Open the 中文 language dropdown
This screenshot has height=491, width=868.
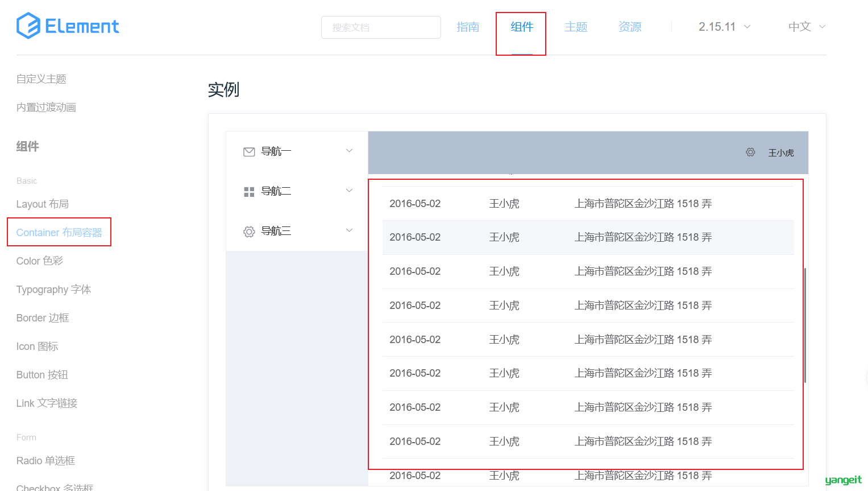[x=807, y=27]
